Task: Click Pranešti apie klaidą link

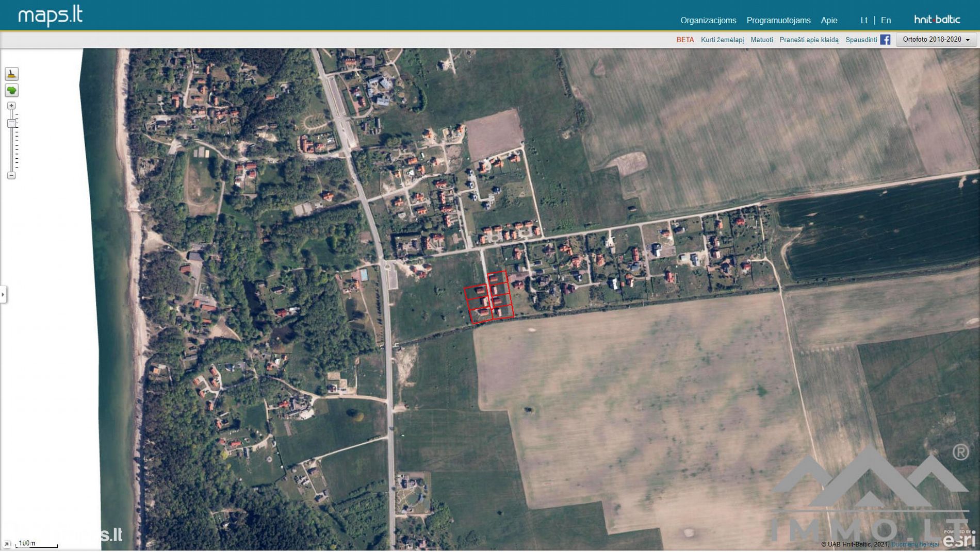Action: pyautogui.click(x=809, y=40)
